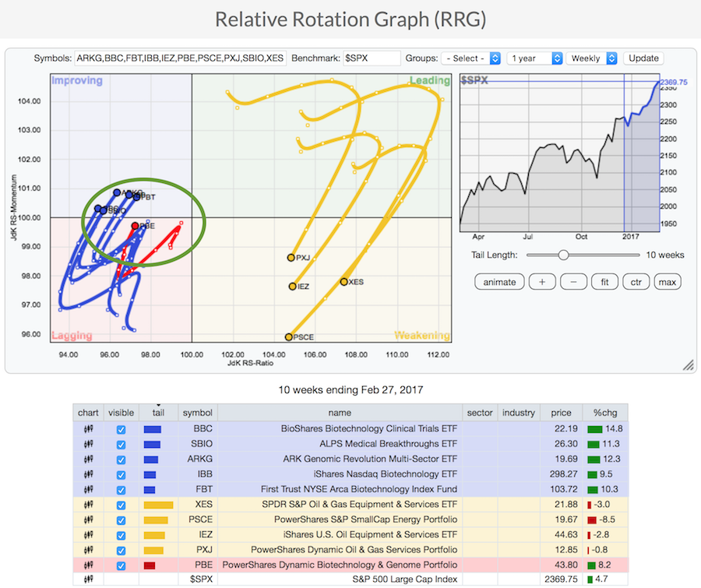The width and height of the screenshot is (701, 588).
Task: Open the chart icon for SBIO row
Action: coord(88,444)
